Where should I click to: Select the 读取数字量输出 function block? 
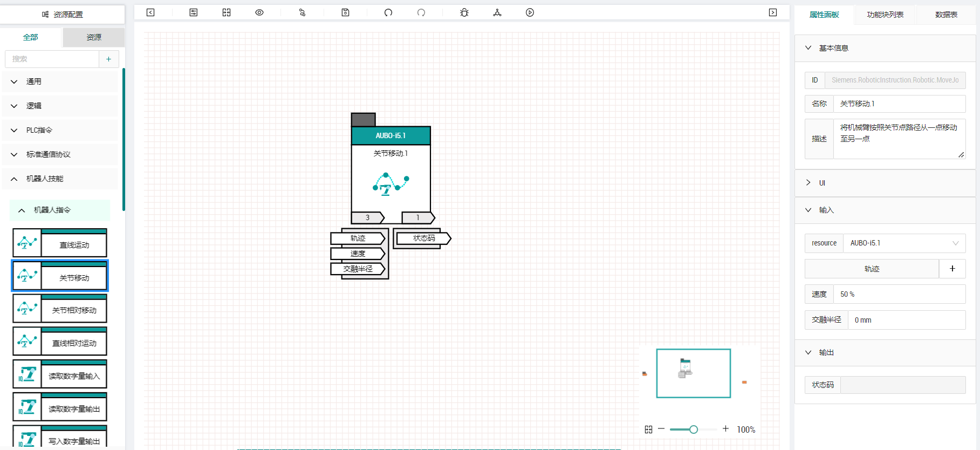pyautogui.click(x=60, y=407)
